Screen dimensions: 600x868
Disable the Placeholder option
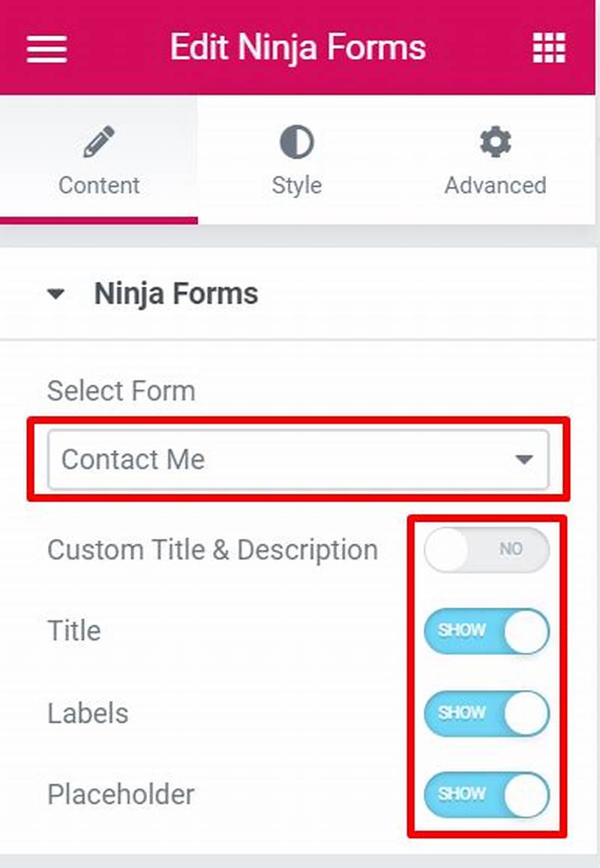point(486,794)
